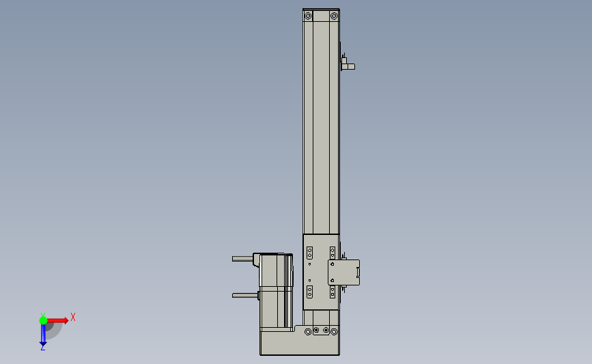Screen dimensions: 592x364
Task: Click the blue Z axis arrow on the triad
Action: point(43,335)
